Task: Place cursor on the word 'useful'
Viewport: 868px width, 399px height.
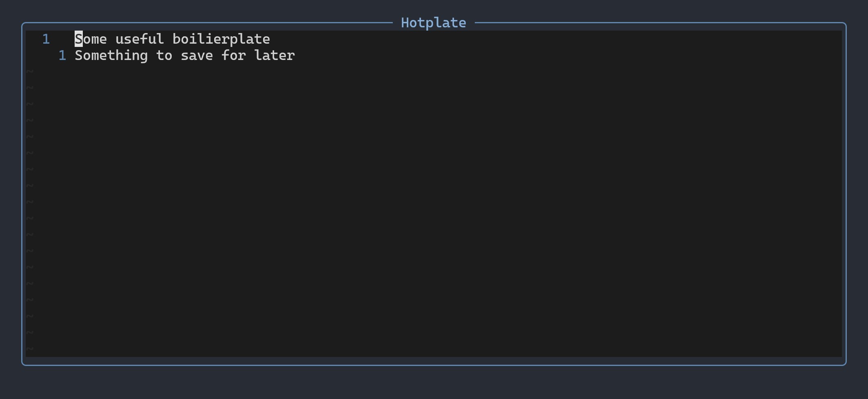Action: point(139,39)
